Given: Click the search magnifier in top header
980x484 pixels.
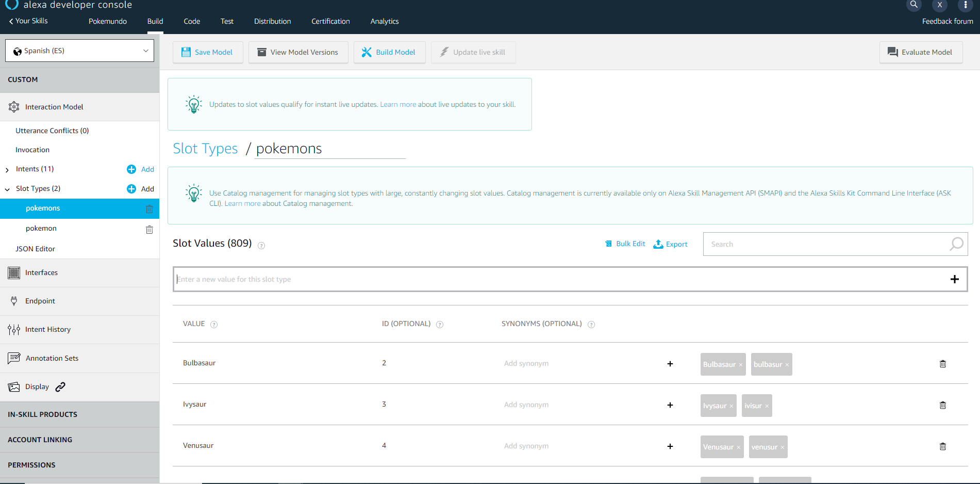Looking at the screenshot, I should click(913, 5).
